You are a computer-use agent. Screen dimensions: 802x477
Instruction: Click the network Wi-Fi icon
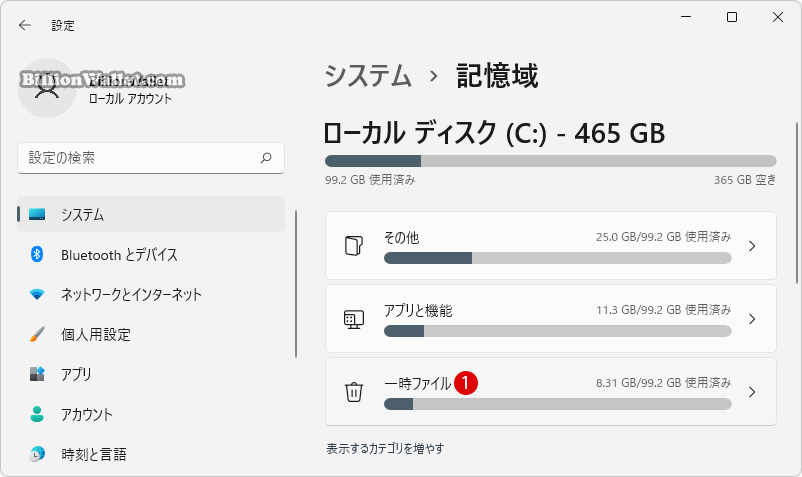(37, 294)
